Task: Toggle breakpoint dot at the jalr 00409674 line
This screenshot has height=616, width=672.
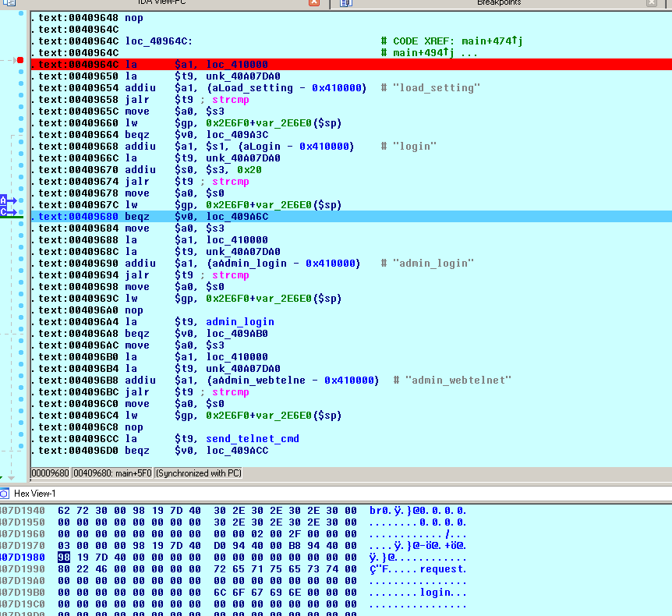Action: tap(20, 182)
